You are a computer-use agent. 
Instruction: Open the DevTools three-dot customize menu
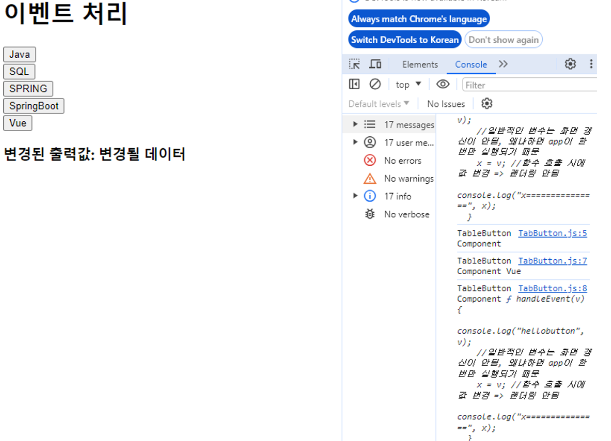tap(591, 64)
